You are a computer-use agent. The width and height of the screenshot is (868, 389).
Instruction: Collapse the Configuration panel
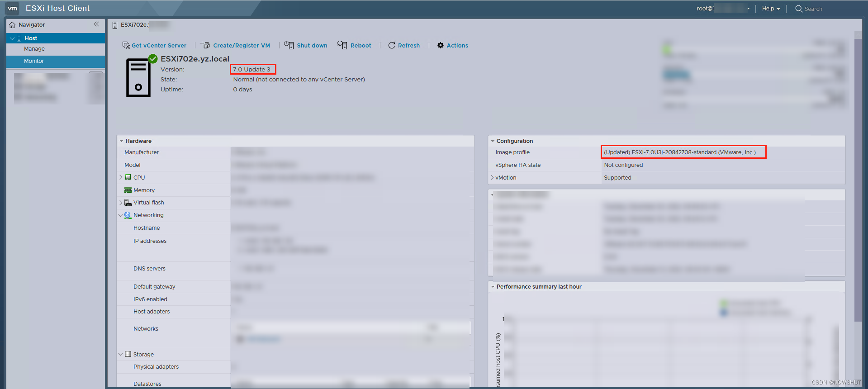click(493, 141)
